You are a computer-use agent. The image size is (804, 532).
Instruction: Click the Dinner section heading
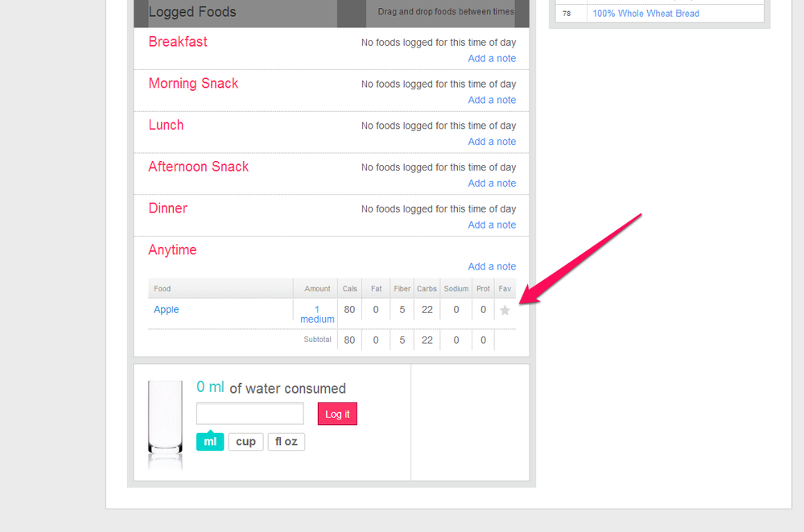(167, 208)
